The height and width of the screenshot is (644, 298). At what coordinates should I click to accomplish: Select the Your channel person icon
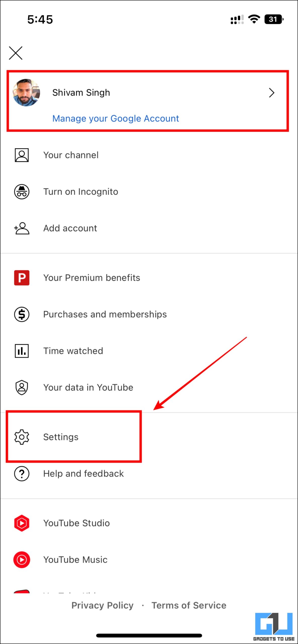click(x=22, y=155)
